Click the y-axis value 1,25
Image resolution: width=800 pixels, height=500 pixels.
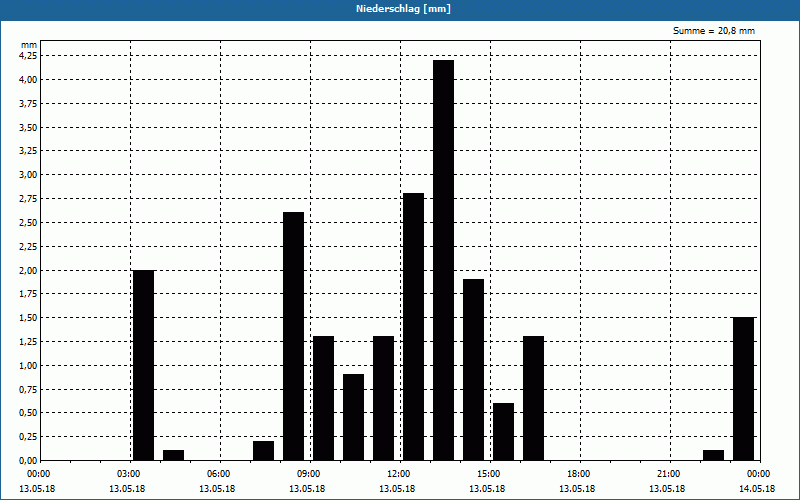pos(28,342)
